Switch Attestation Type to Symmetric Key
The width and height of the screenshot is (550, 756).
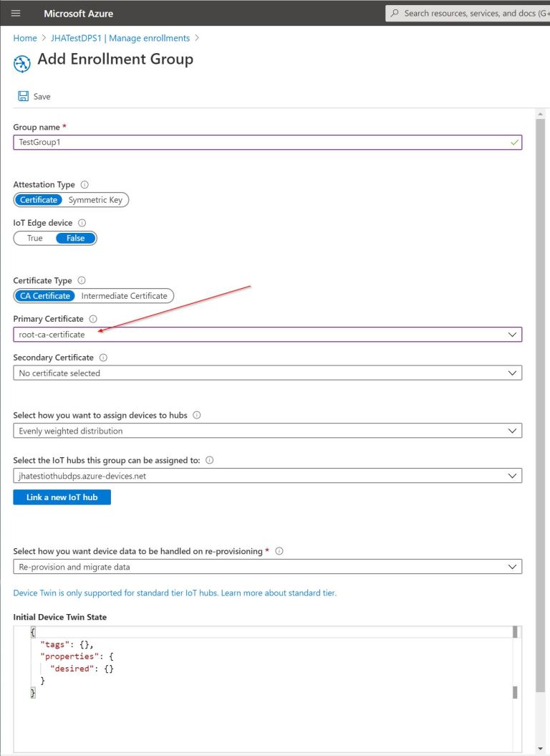95,200
